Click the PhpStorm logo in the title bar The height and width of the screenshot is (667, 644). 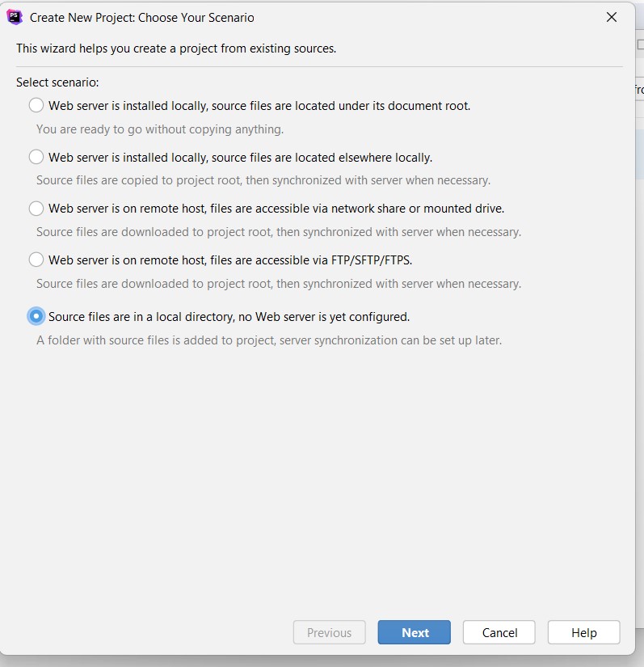15,17
